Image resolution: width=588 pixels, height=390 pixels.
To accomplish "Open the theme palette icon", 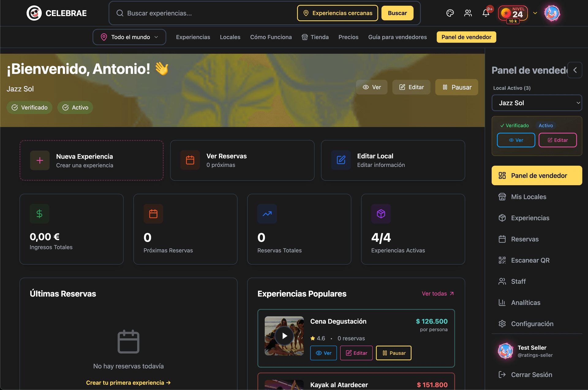I will coord(450,13).
